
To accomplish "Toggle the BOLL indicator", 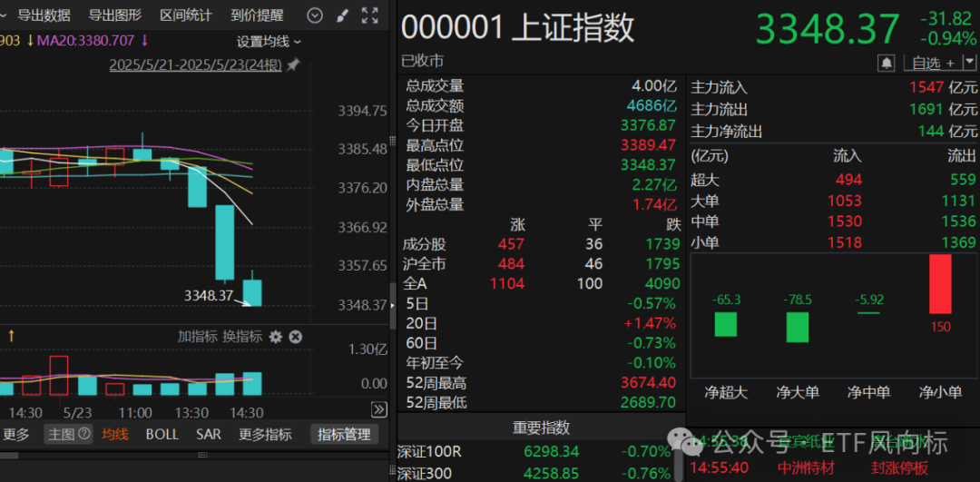I will tap(162, 435).
